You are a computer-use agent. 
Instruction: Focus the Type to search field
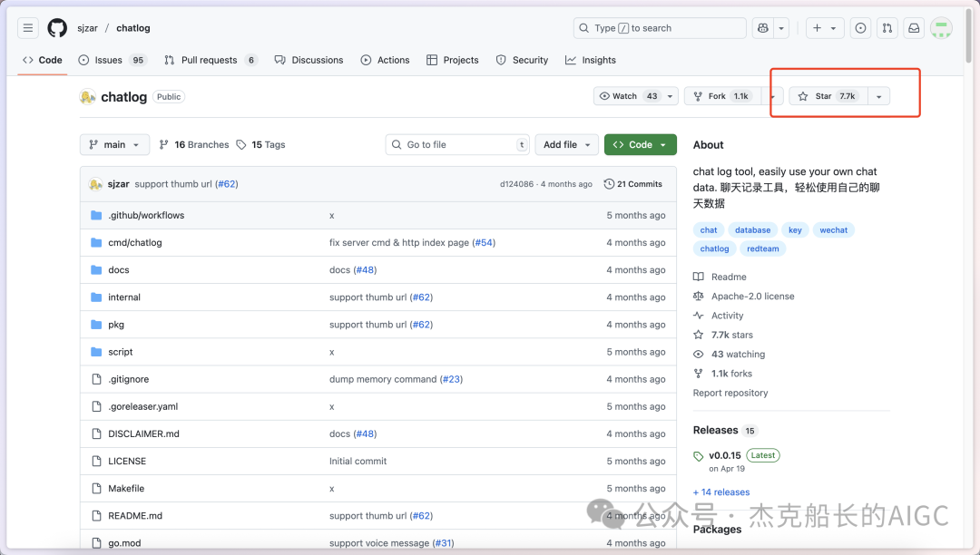[660, 28]
